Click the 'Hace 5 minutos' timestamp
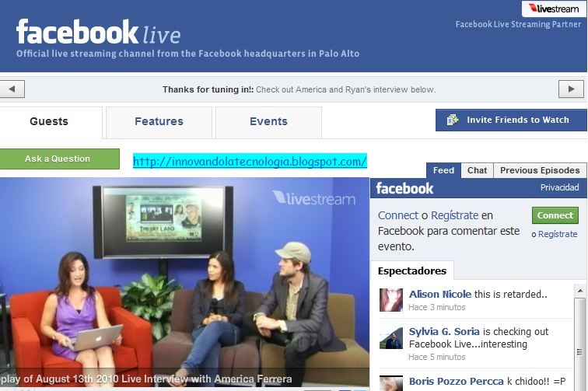This screenshot has width=588, height=391. click(437, 357)
